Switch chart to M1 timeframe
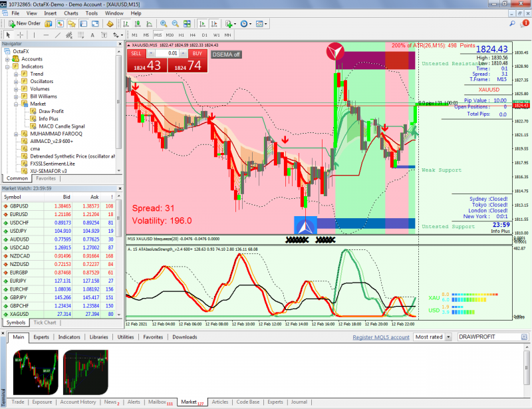This screenshot has height=409, width=532. tap(135, 35)
